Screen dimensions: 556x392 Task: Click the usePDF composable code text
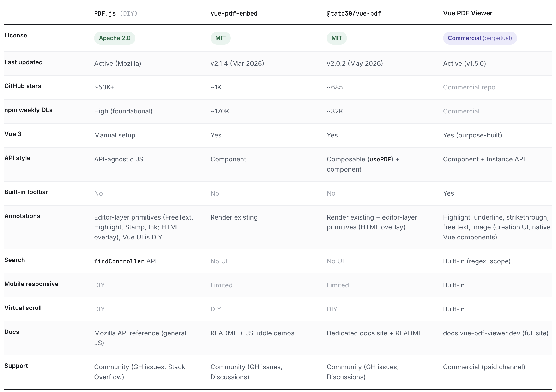(380, 160)
